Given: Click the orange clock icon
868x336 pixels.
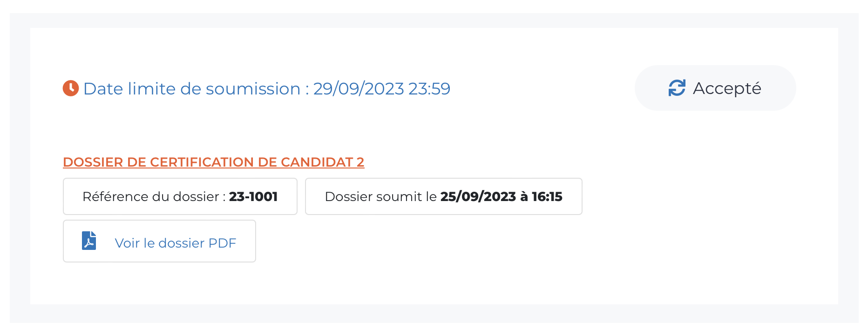Looking at the screenshot, I should tap(71, 88).
